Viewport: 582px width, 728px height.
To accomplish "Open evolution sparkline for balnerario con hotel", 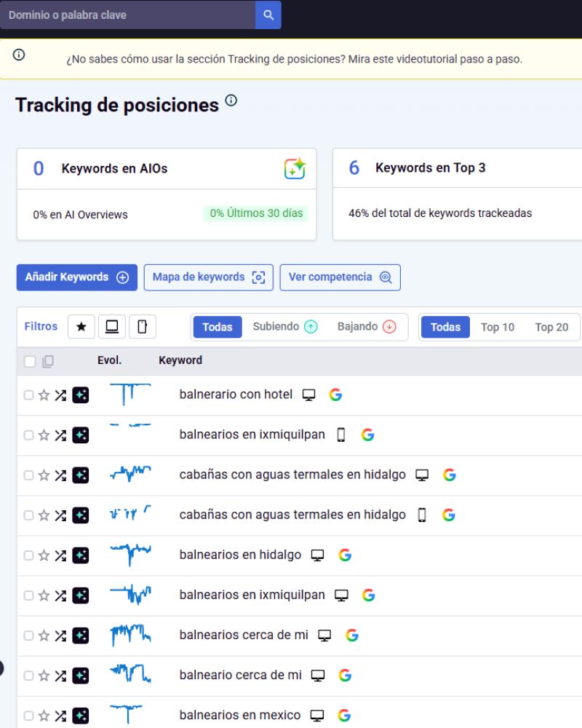I will [x=130, y=394].
